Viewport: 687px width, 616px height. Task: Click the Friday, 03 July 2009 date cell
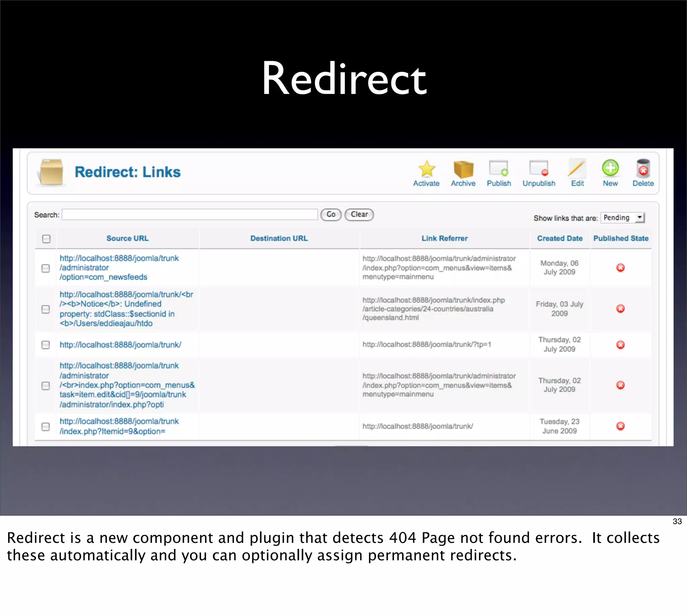tap(560, 309)
